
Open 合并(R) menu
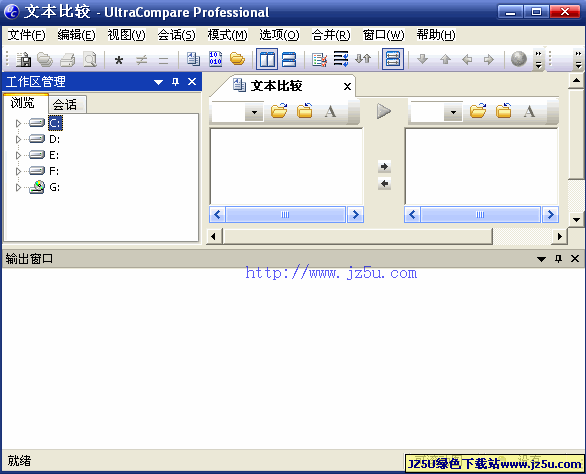[x=331, y=35]
